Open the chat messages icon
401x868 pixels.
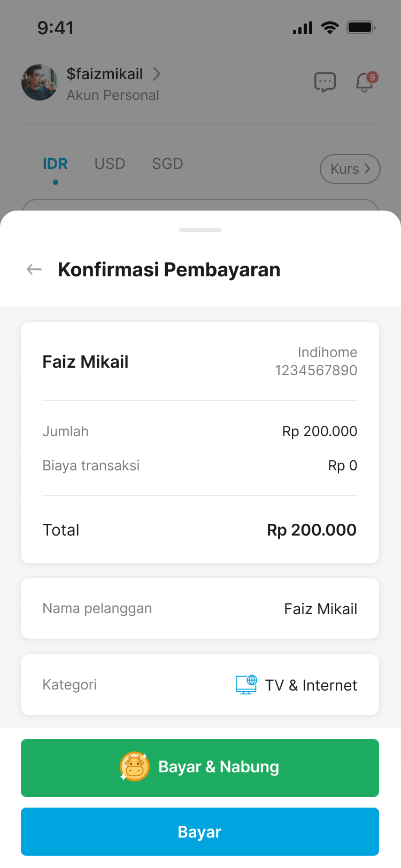(325, 82)
